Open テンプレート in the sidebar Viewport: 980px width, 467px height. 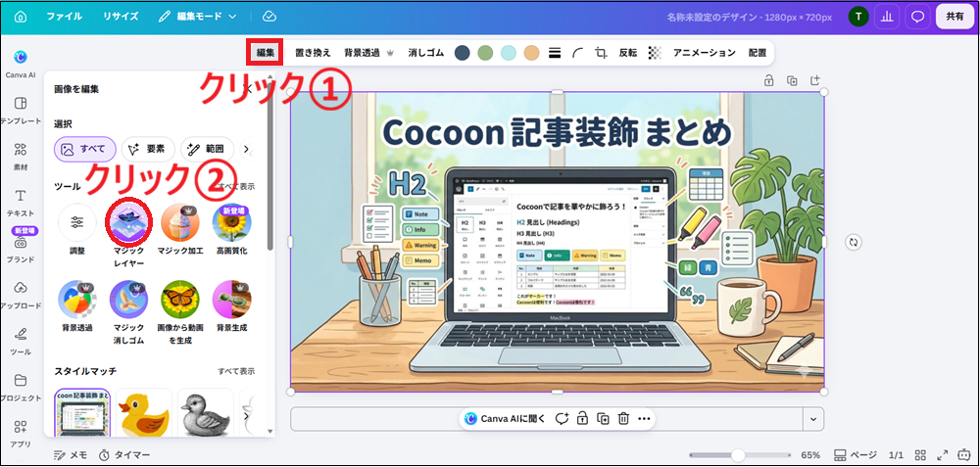click(20, 110)
